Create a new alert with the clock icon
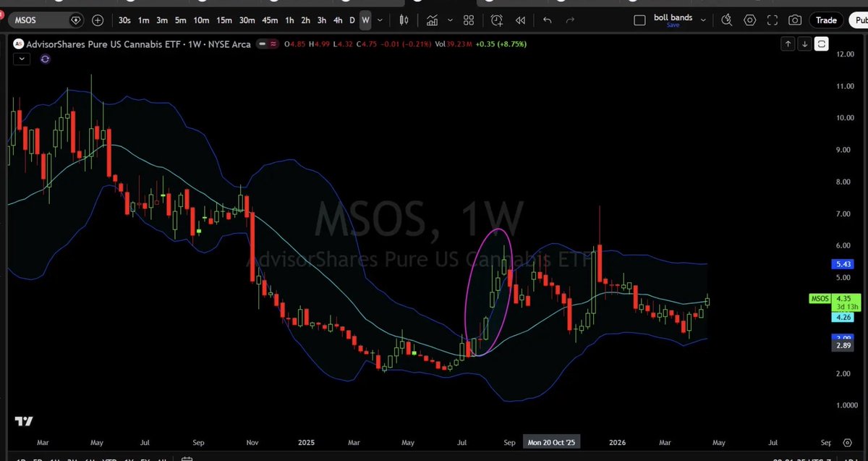 click(495, 20)
